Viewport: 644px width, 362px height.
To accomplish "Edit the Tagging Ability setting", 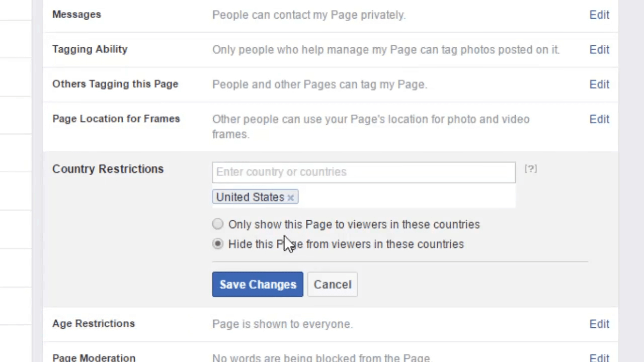I will tap(599, 50).
